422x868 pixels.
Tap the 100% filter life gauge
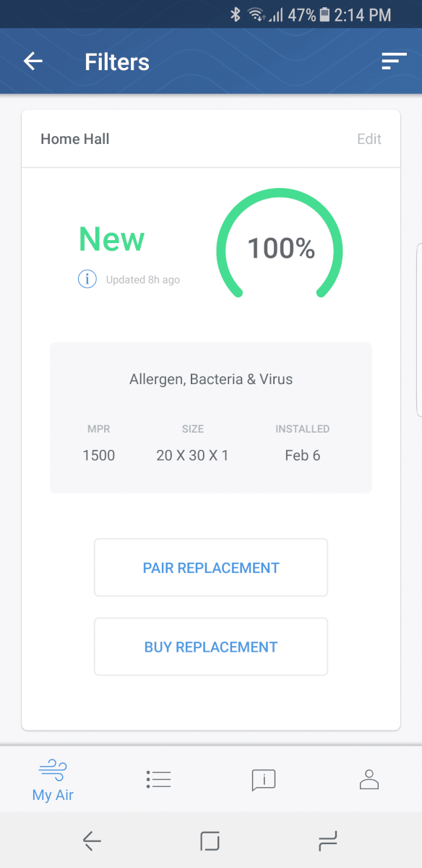[x=280, y=242]
